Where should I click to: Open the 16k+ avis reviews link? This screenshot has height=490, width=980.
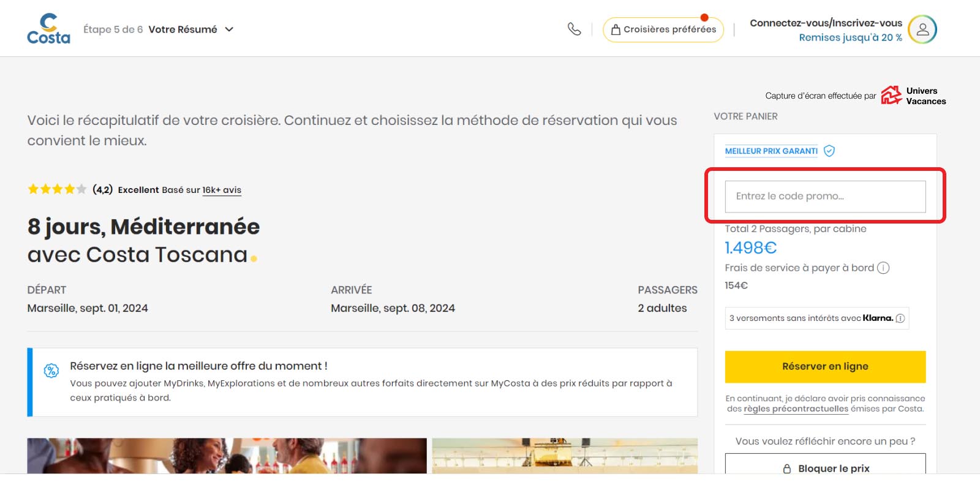222,190
